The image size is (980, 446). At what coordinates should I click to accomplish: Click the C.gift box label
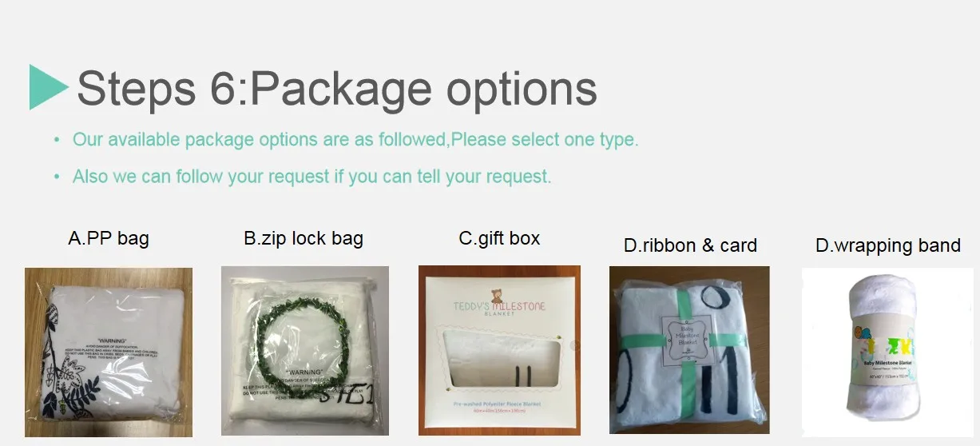[x=499, y=238]
